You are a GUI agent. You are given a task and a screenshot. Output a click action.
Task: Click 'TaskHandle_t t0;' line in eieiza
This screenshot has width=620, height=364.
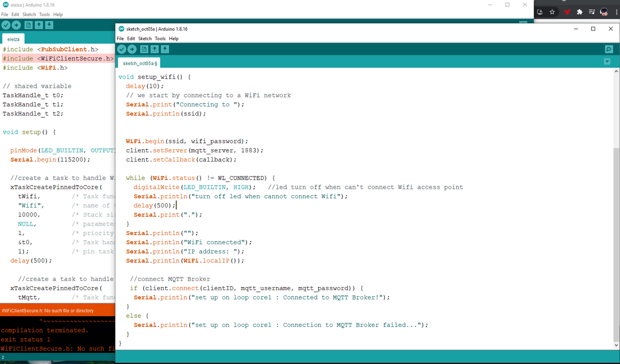coord(33,95)
